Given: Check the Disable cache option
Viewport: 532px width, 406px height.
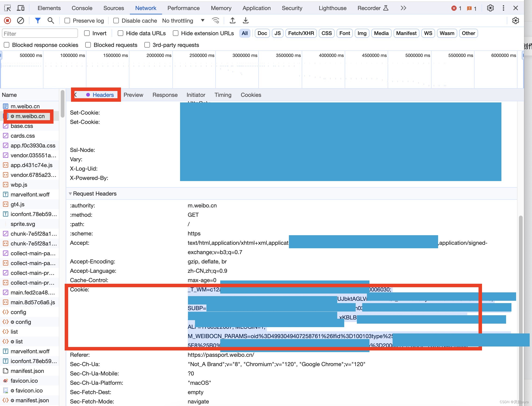Looking at the screenshot, I should click(116, 21).
